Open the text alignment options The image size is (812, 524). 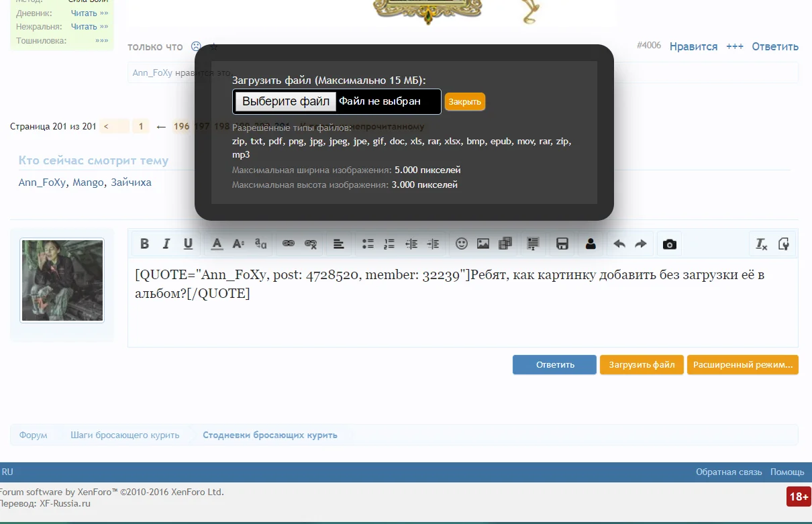338,244
